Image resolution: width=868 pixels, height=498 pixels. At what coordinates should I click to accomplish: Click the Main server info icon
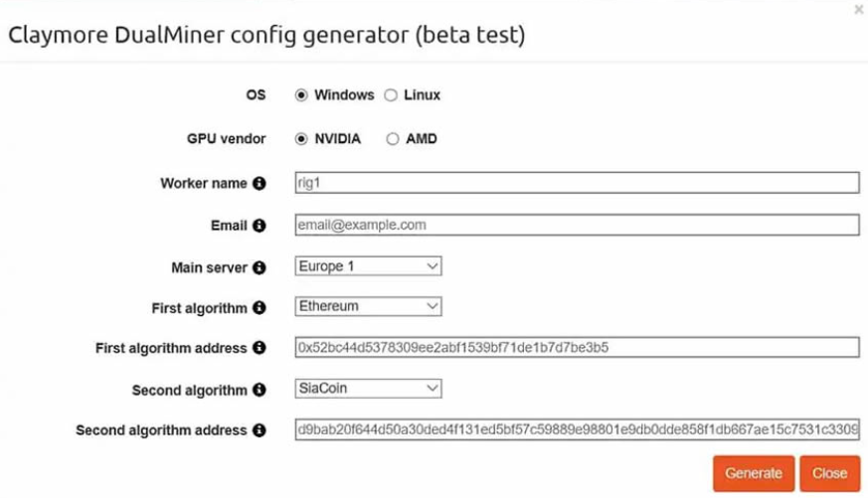pyautogui.click(x=260, y=267)
